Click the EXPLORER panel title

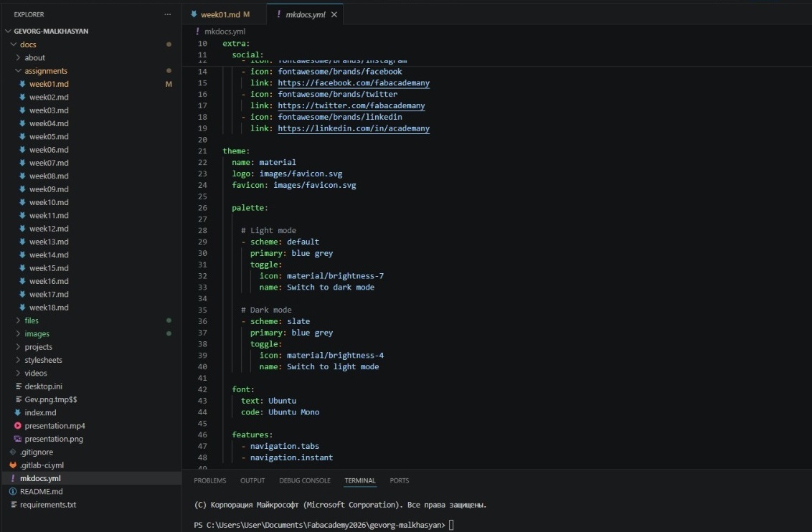pos(29,14)
